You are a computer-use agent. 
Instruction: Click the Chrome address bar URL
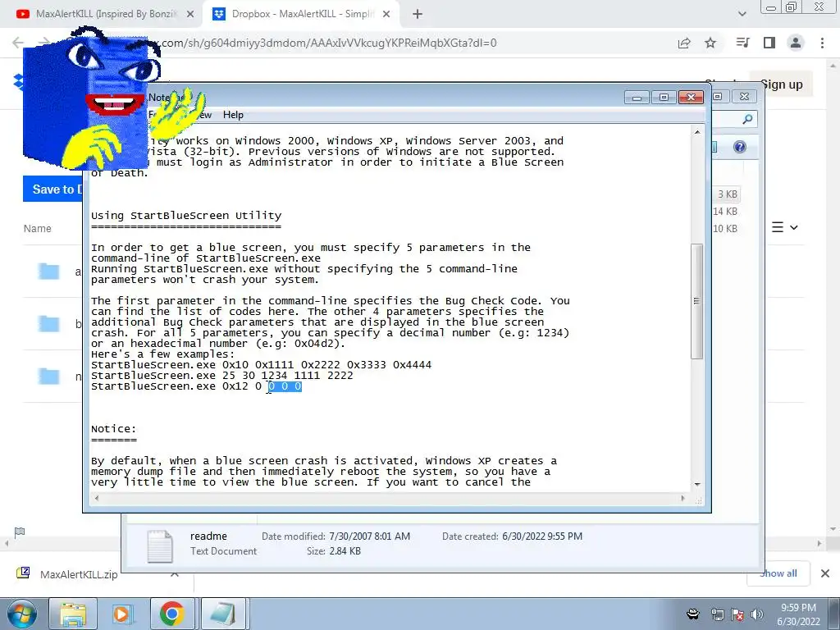point(329,43)
